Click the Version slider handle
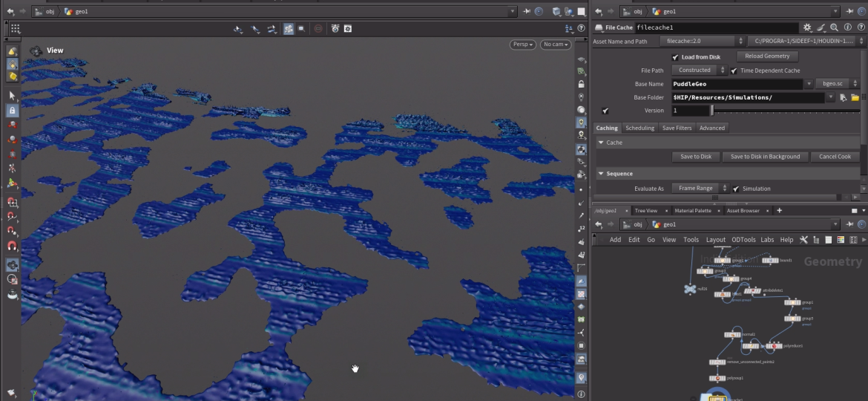 [x=712, y=110]
